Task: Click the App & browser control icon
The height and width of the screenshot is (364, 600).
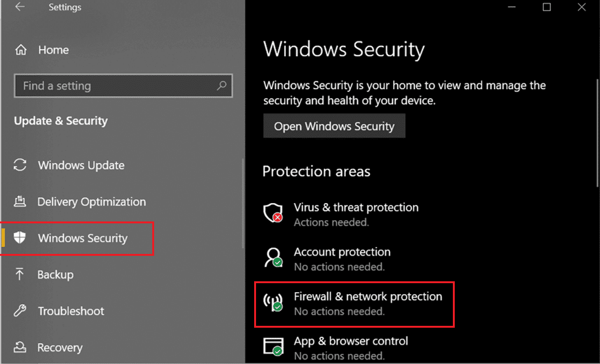Action: click(x=273, y=346)
